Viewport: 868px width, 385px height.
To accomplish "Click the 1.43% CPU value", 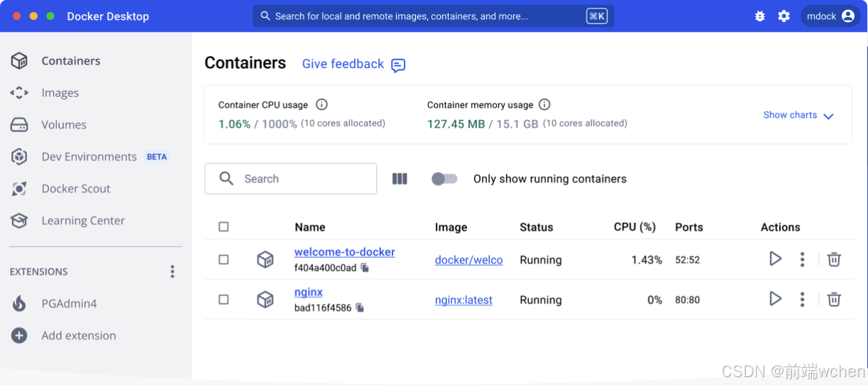I will [x=647, y=260].
